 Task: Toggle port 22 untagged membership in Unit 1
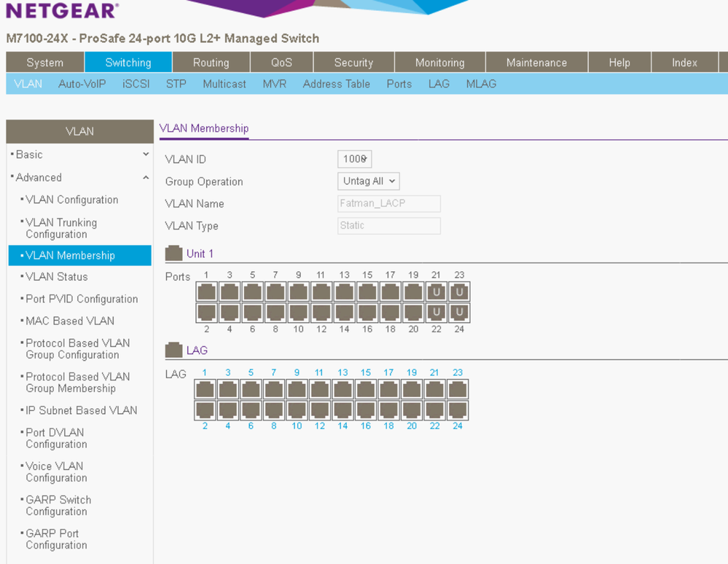pos(436,313)
